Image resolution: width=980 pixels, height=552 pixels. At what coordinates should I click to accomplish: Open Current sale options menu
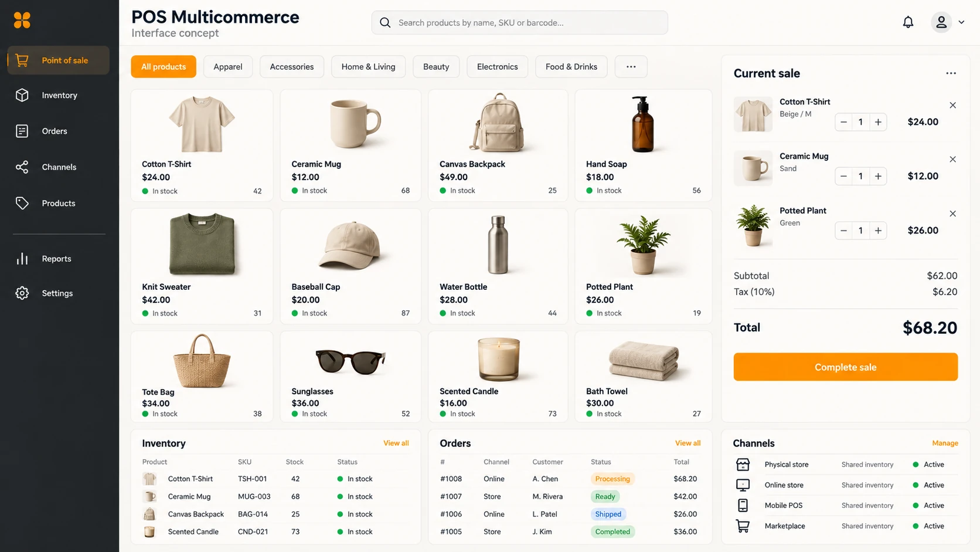951,73
